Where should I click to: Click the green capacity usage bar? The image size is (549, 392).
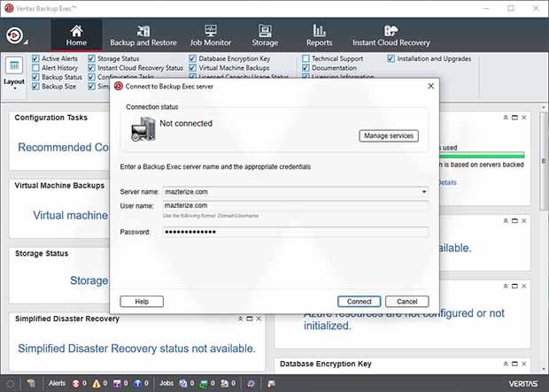click(482, 155)
